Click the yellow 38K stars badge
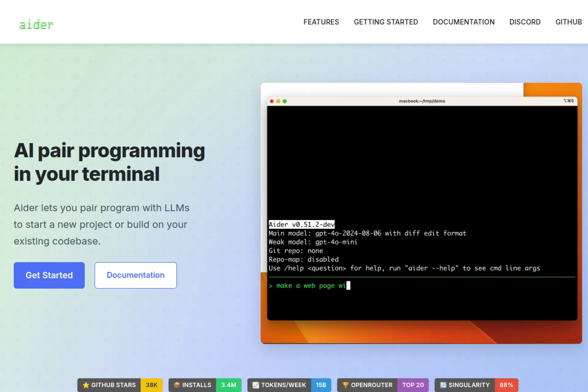This screenshot has height=392, width=588. coord(151,385)
